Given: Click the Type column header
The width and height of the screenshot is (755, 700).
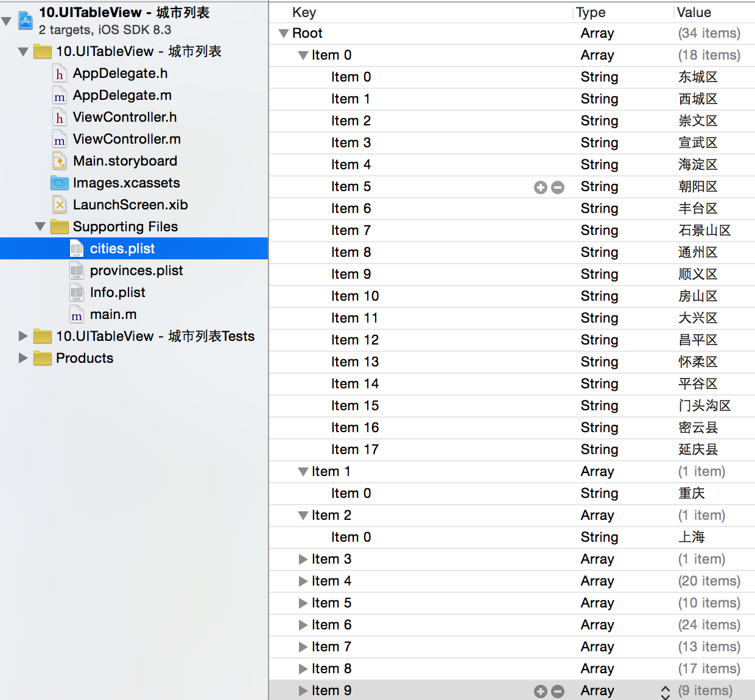Looking at the screenshot, I should pyautogui.click(x=591, y=12).
